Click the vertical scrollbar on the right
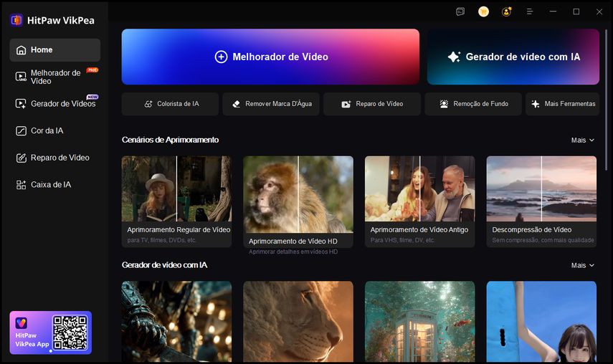Viewport: 613px width, 364px height. 607,100
